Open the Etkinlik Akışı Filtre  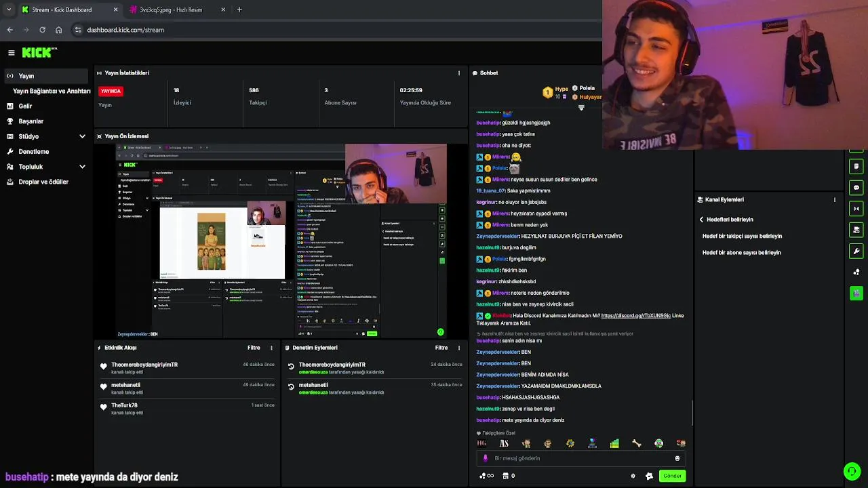click(x=254, y=348)
